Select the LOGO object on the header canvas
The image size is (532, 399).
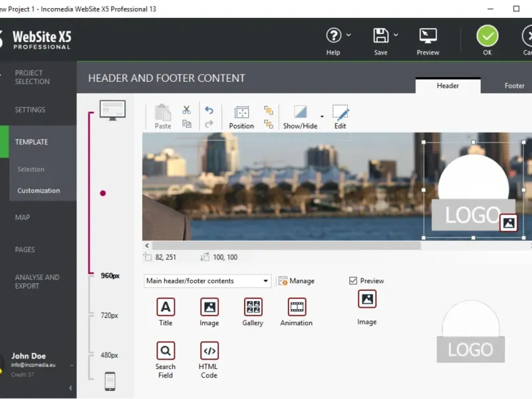point(473,190)
